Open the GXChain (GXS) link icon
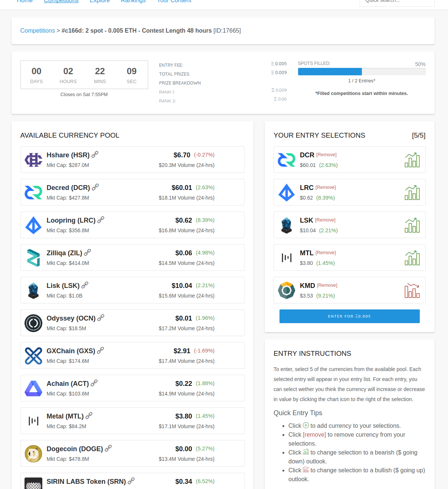448x489 pixels. pyautogui.click(x=101, y=350)
